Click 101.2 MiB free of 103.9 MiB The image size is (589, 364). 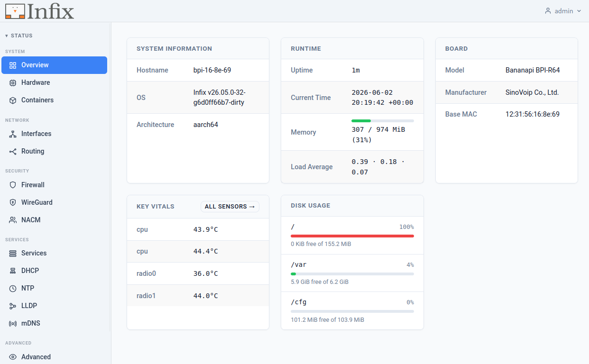click(x=328, y=320)
